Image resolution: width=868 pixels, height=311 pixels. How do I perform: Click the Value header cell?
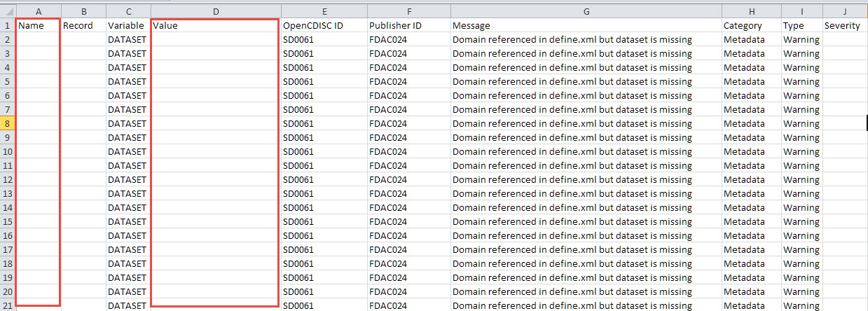pos(215,25)
